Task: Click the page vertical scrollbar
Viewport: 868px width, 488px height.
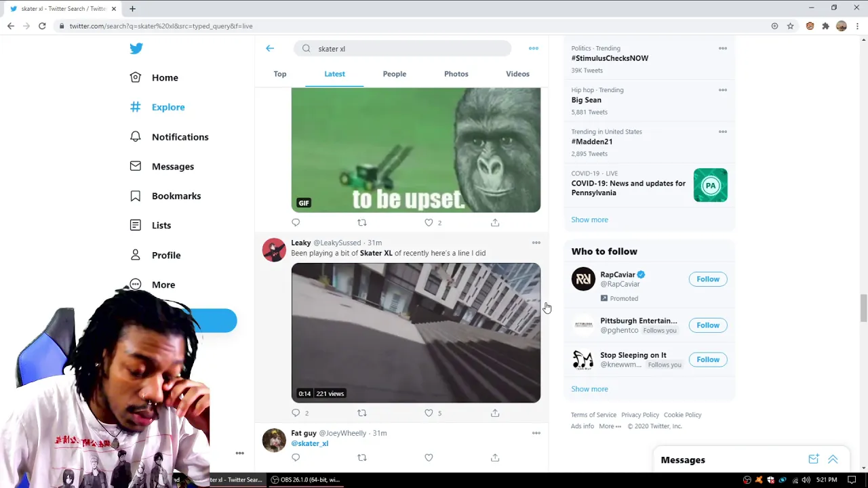Action: pyautogui.click(x=863, y=308)
